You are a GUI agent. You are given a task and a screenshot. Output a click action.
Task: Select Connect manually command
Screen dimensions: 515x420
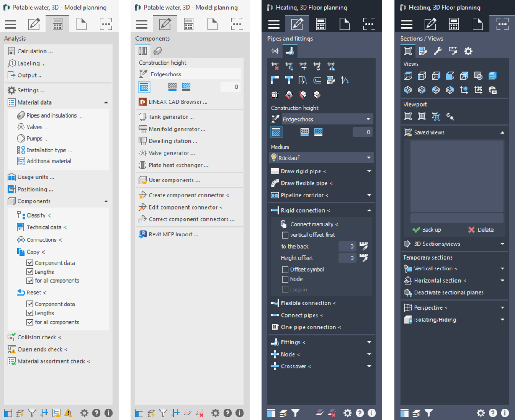(x=309, y=224)
